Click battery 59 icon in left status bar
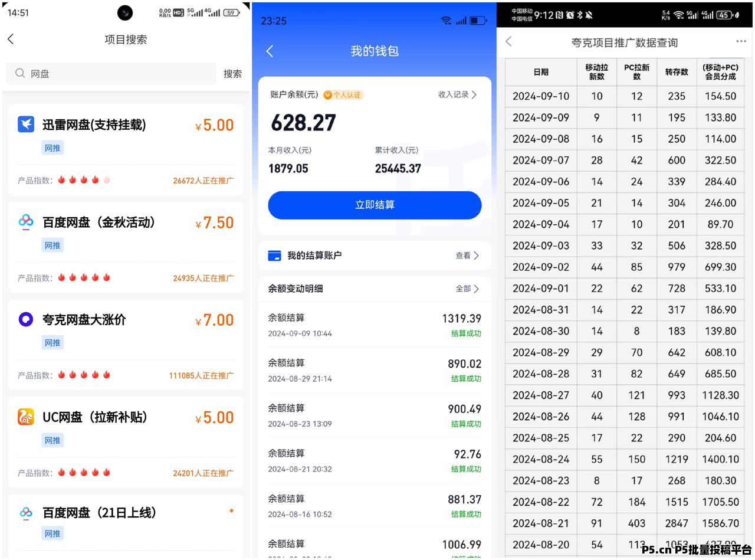755x560 pixels. click(232, 12)
